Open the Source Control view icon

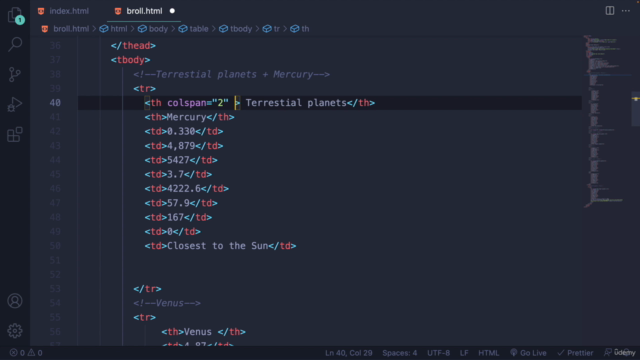point(15,74)
